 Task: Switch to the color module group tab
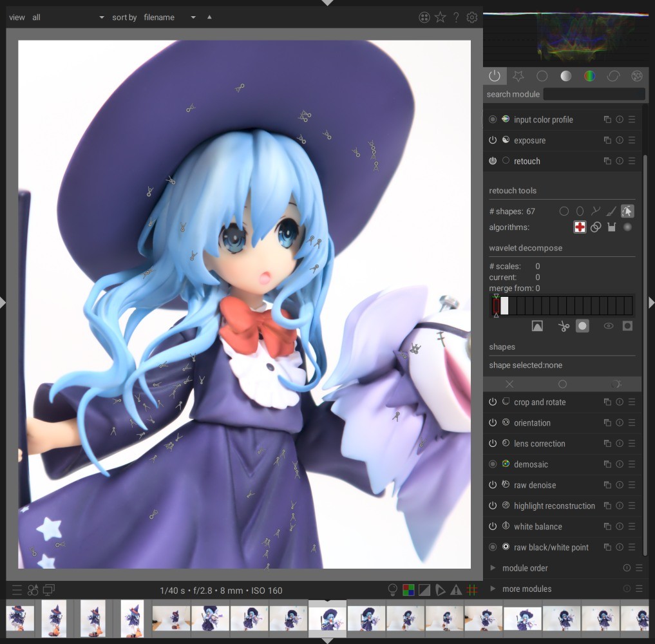click(x=589, y=76)
